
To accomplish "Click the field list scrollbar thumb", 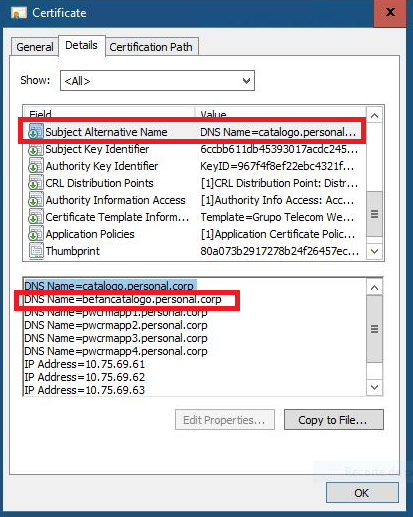I will click(x=374, y=214).
